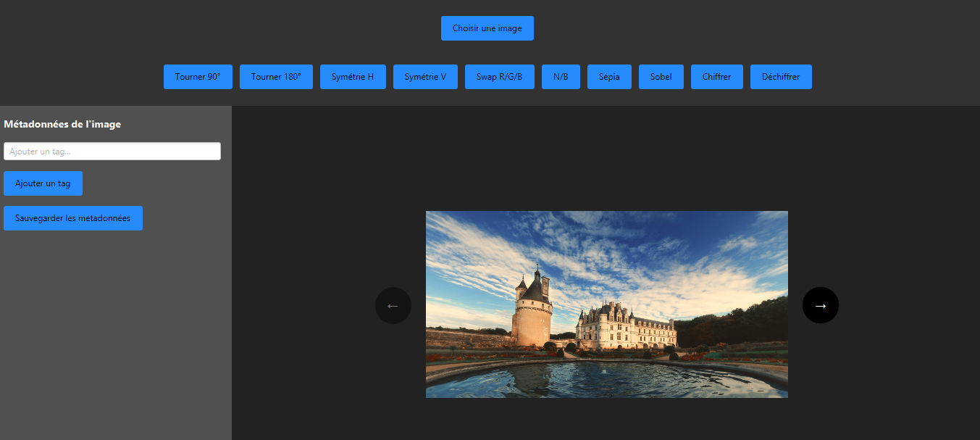Screen dimensions: 980x440
Task: Apply the Sépia filter
Action: [x=609, y=76]
